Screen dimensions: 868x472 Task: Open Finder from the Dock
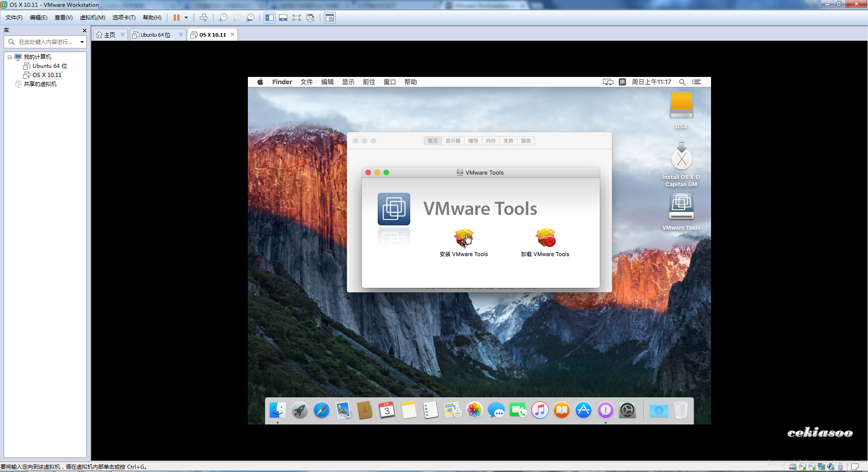(277, 410)
